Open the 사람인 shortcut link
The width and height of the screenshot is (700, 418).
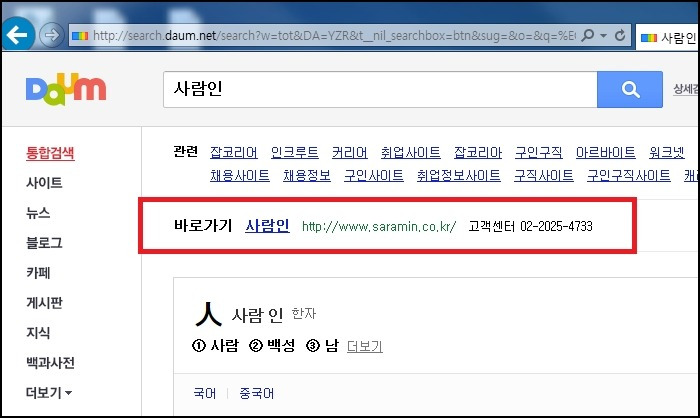click(267, 226)
